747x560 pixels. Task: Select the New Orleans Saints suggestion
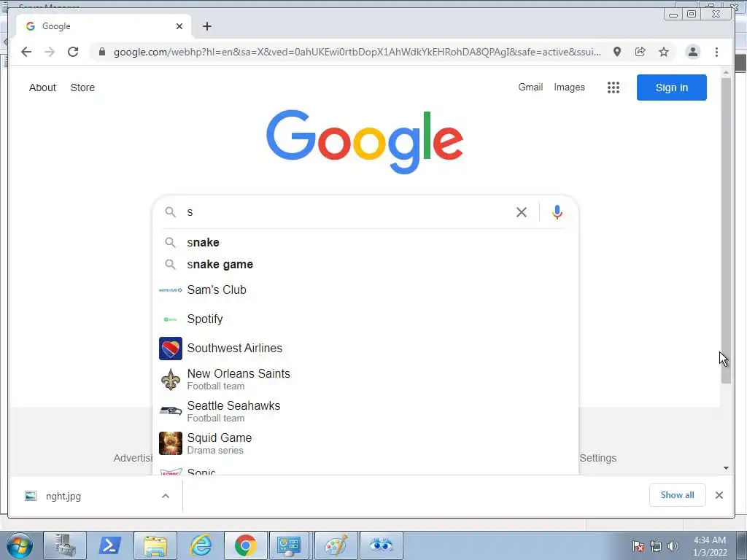(x=365, y=379)
